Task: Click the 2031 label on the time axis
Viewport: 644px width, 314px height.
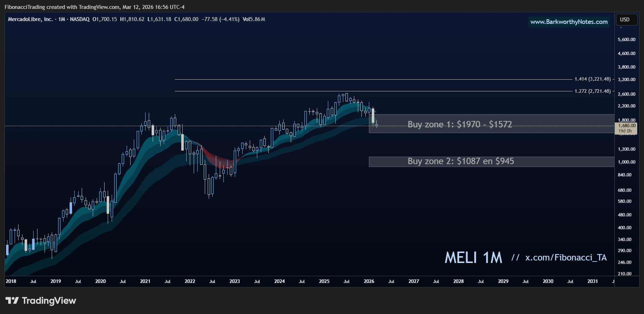Action: (593, 281)
